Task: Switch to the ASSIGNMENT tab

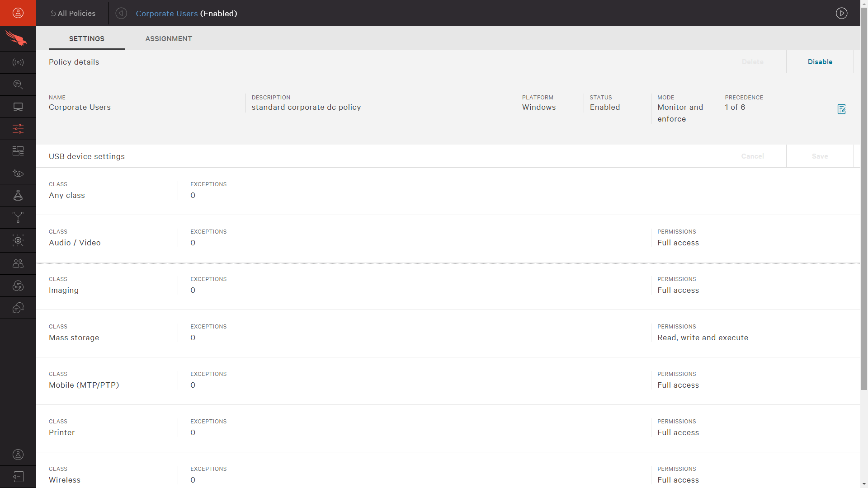Action: point(169,38)
